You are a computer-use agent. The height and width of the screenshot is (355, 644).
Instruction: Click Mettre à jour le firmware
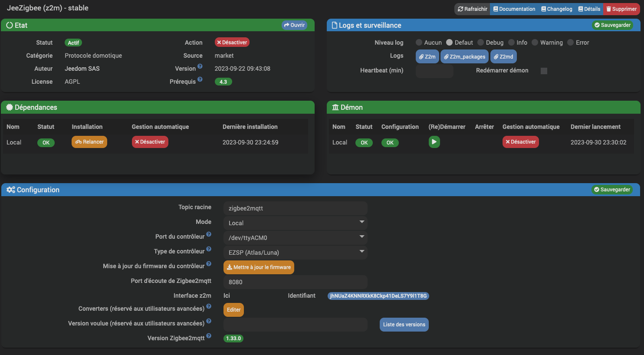tap(259, 267)
